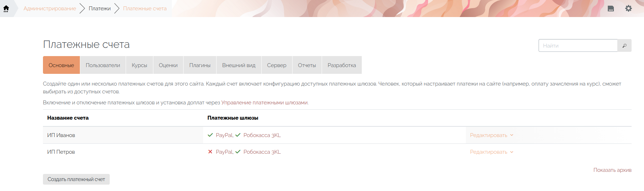The width and height of the screenshot is (644, 191).
Task: Click checkmark before Робокасса ЗKL for ИП Петров
Action: click(238, 152)
